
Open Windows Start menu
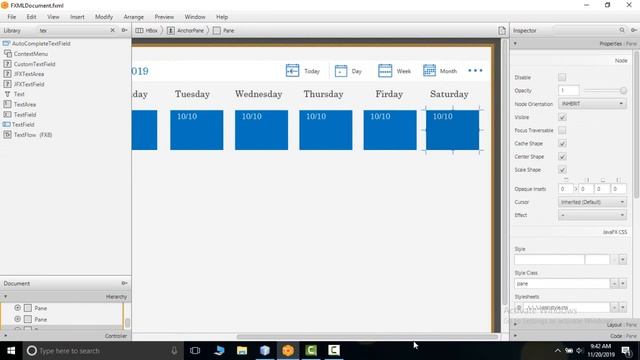tap(11, 351)
